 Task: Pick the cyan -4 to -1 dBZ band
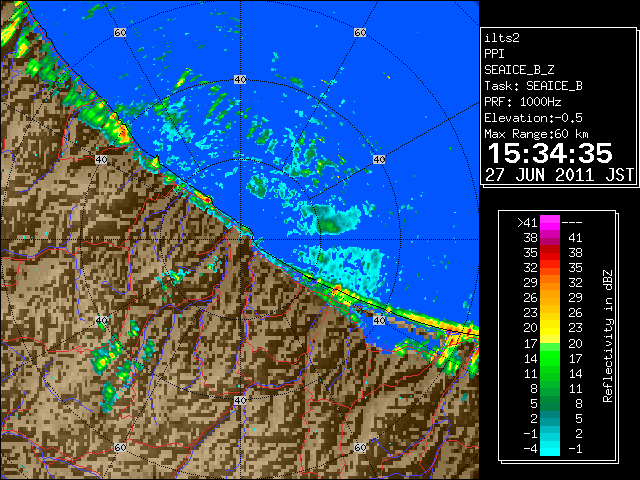pyautogui.click(x=550, y=448)
